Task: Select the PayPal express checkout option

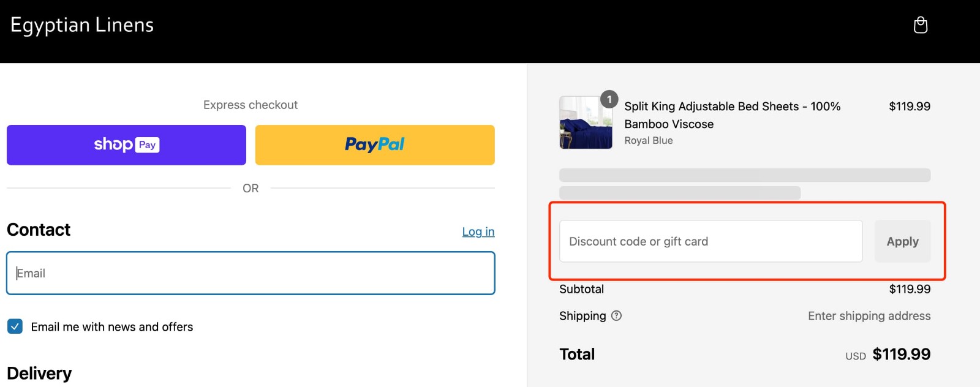Action: tap(374, 145)
